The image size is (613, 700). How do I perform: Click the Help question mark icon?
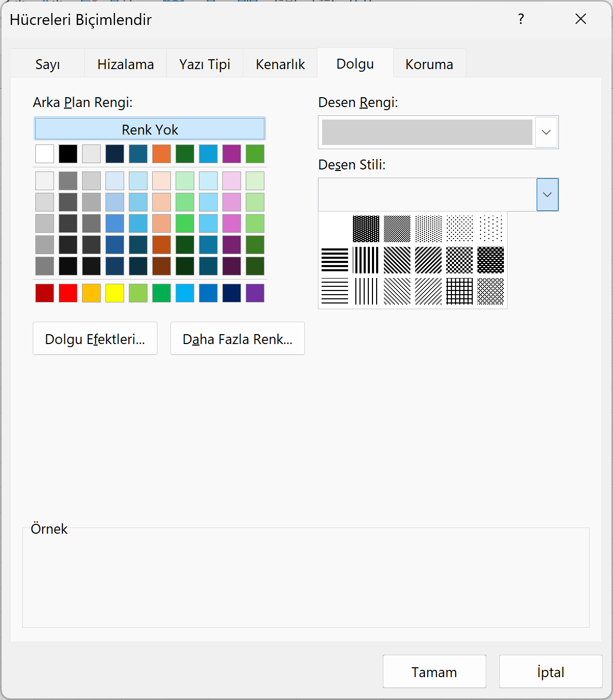coord(521,19)
